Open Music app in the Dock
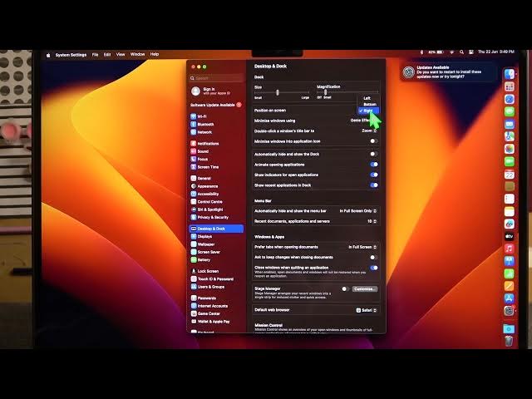The width and height of the screenshot is (532, 399). 509,249
